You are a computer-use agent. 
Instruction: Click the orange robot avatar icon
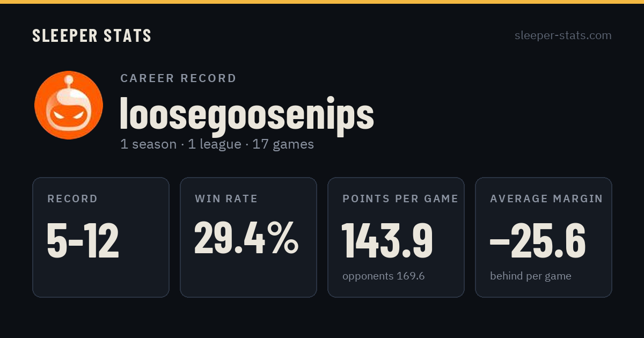[x=69, y=105]
